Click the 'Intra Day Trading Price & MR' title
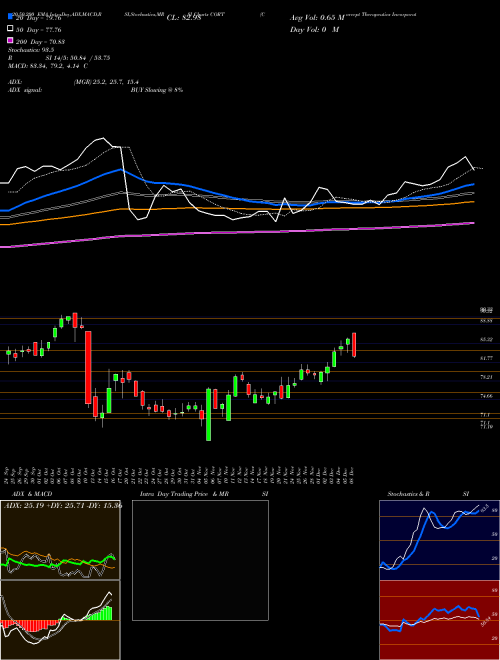The height and width of the screenshot is (660, 500). [x=184, y=494]
